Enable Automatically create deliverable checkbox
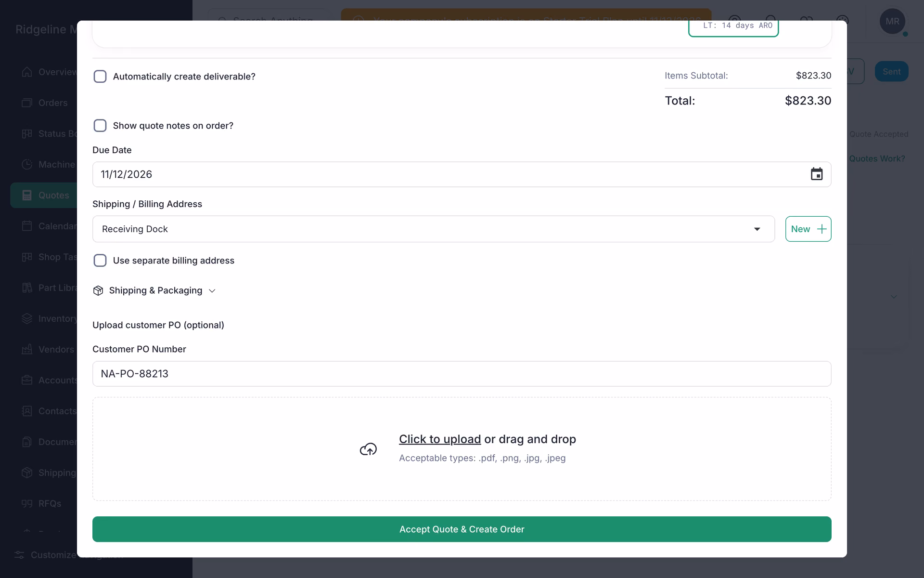The height and width of the screenshot is (578, 924). click(x=100, y=77)
